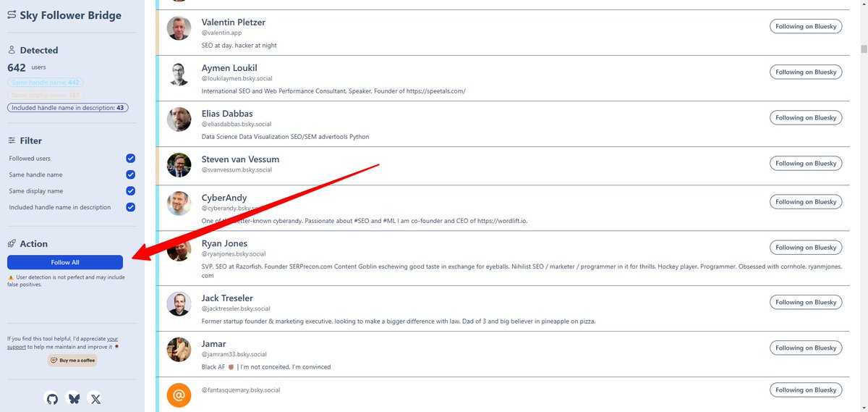This screenshot has width=868, height=412.
Task: Click the Detected section person icon
Action: 12,50
